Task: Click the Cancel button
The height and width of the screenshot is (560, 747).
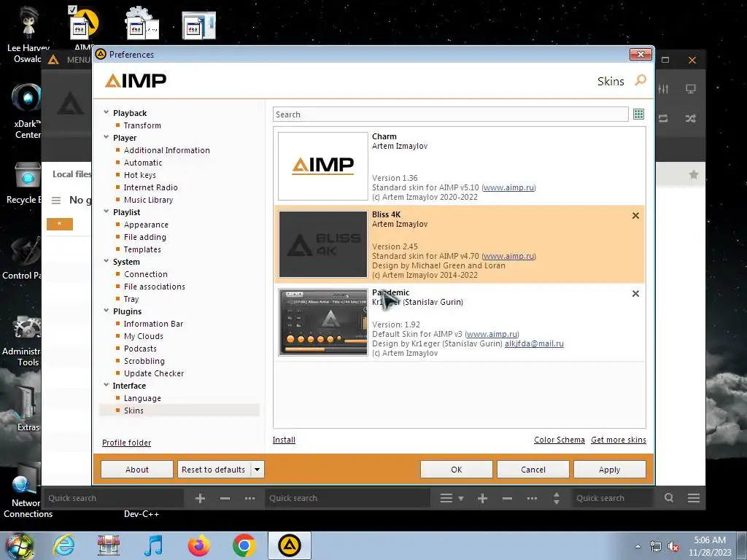Action: point(533,470)
